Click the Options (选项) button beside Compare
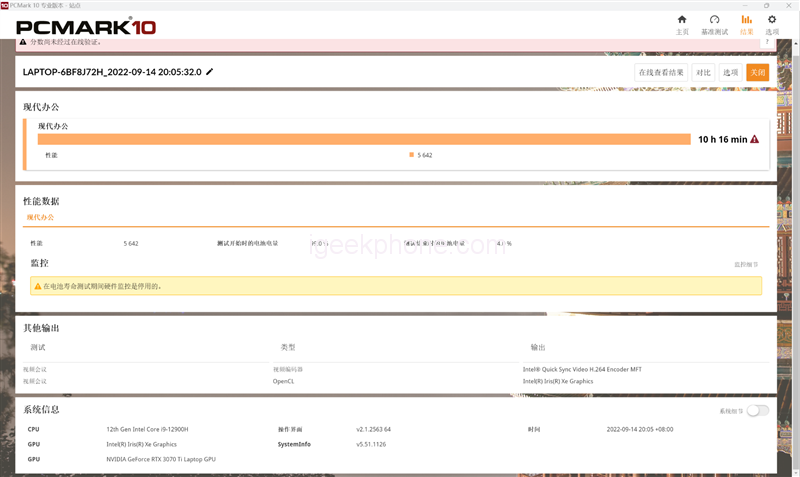The height and width of the screenshot is (477, 800). (730, 72)
